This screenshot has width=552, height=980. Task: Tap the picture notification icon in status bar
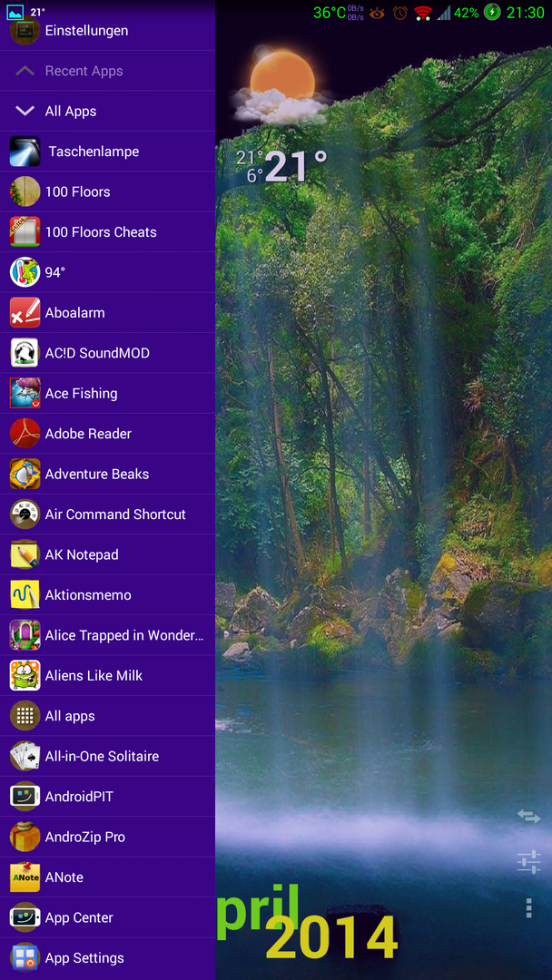coord(15,12)
